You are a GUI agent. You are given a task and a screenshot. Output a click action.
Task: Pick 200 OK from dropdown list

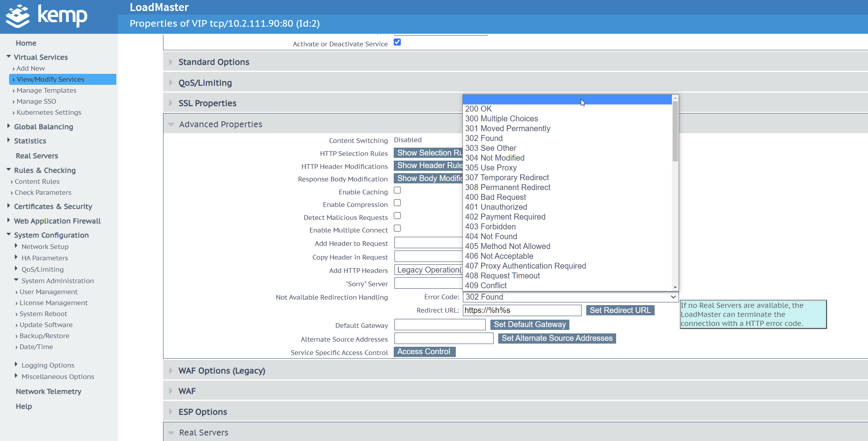coord(567,109)
